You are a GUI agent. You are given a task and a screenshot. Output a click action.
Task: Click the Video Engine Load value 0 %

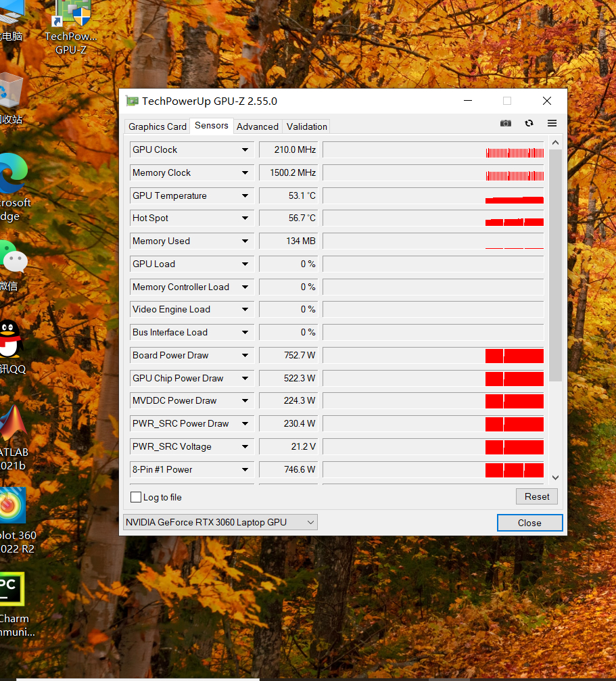click(289, 309)
